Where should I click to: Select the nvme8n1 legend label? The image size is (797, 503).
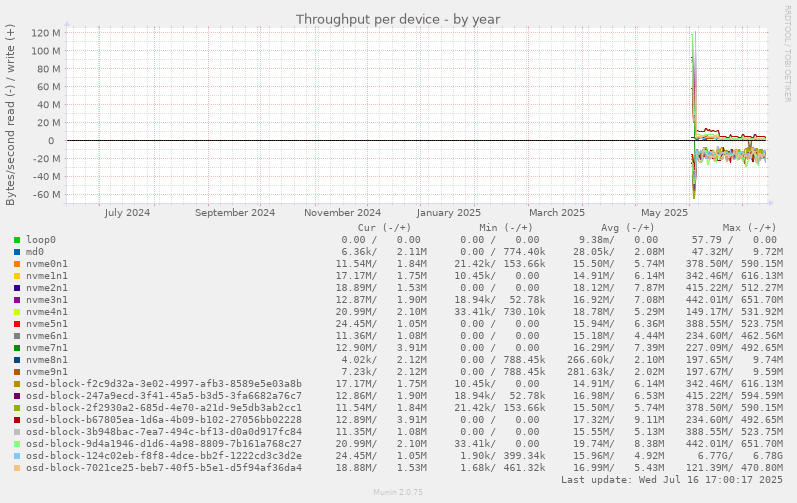[x=47, y=360]
